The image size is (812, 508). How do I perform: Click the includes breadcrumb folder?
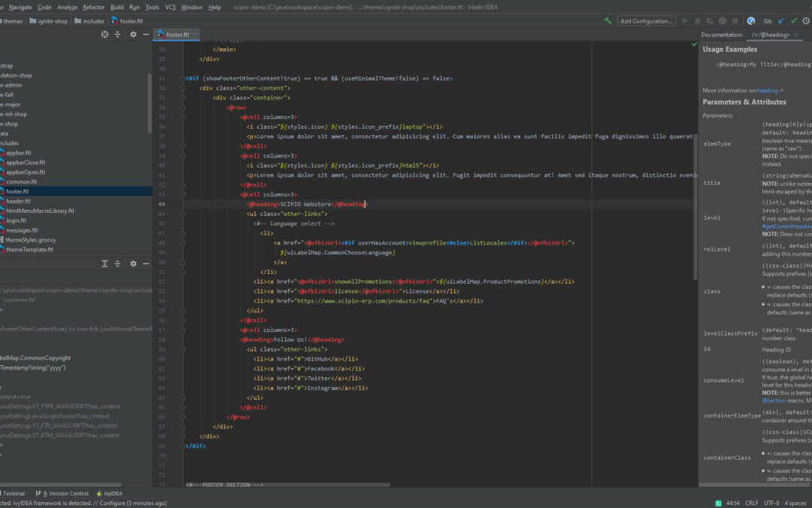pos(89,21)
